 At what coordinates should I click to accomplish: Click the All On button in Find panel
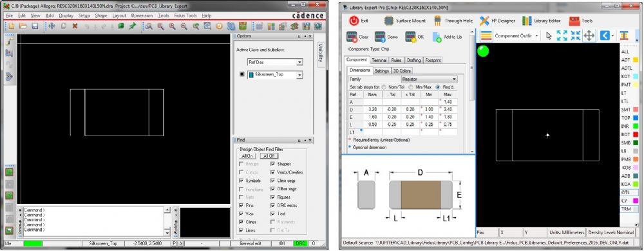coord(247,156)
